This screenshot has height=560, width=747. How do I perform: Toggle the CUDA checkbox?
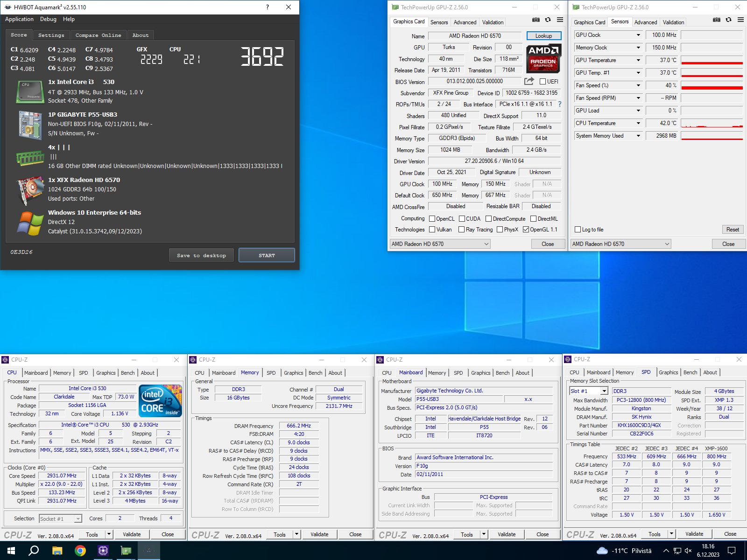coord(462,218)
